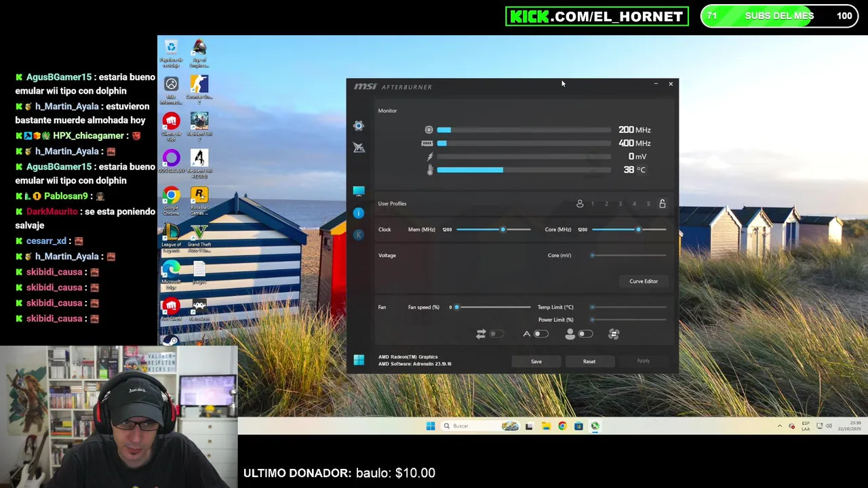The height and width of the screenshot is (488, 868).
Task: Adjust the Core (MHz) clock slider
Action: pyautogui.click(x=629, y=230)
